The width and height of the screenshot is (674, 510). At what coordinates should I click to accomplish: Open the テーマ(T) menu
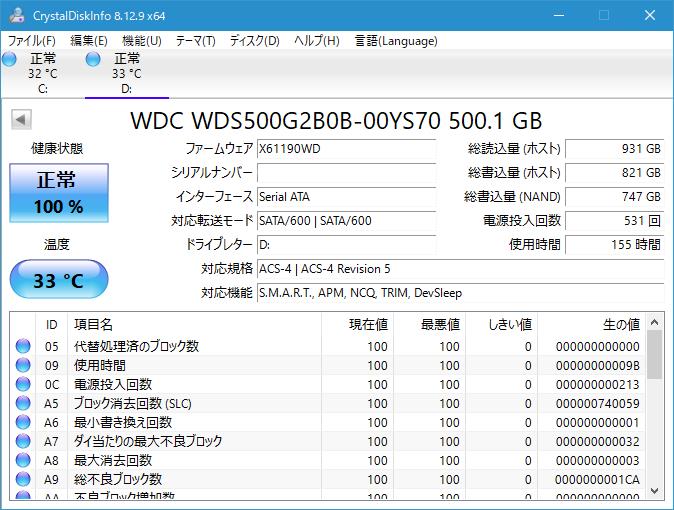pos(195,41)
